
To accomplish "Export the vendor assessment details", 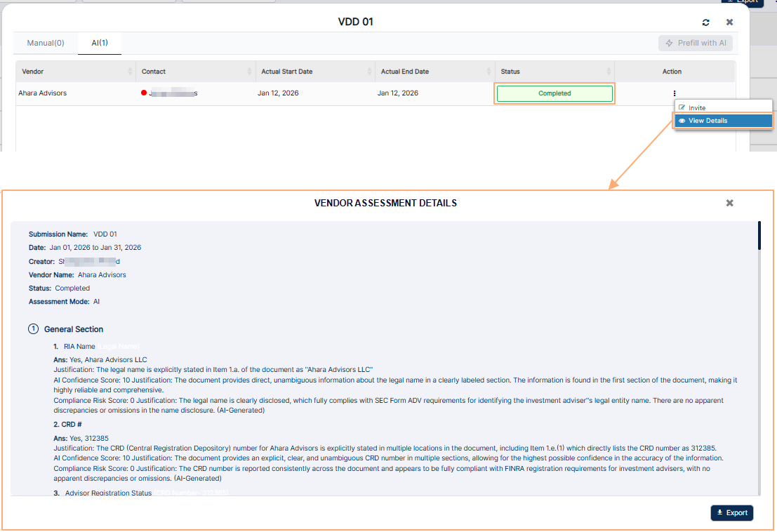I will pos(731,513).
